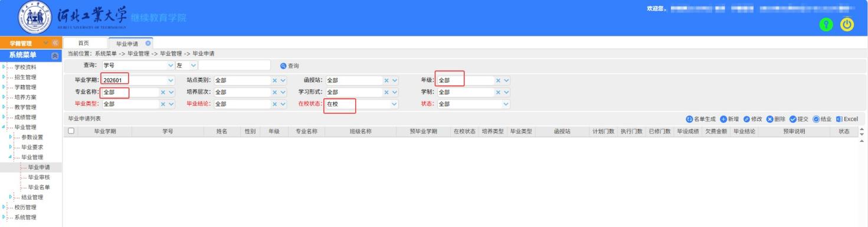Open the 参数设置 tree item
This screenshot has width=868, height=227.
(x=32, y=137)
